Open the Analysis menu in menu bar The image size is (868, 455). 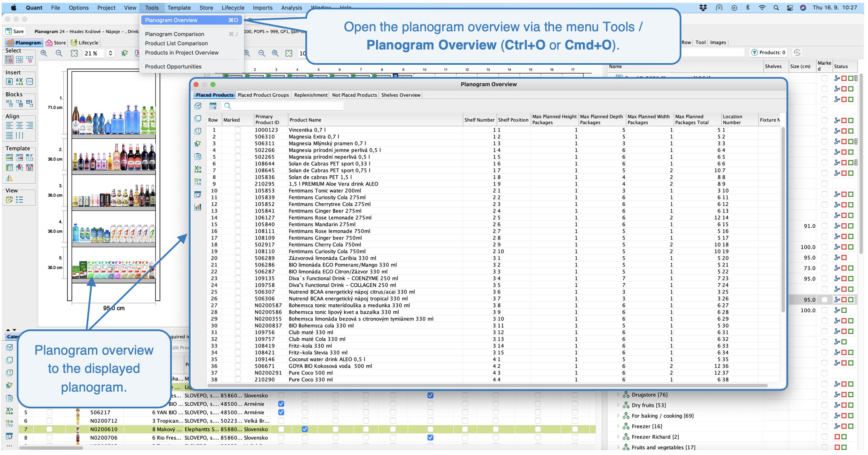(291, 7)
